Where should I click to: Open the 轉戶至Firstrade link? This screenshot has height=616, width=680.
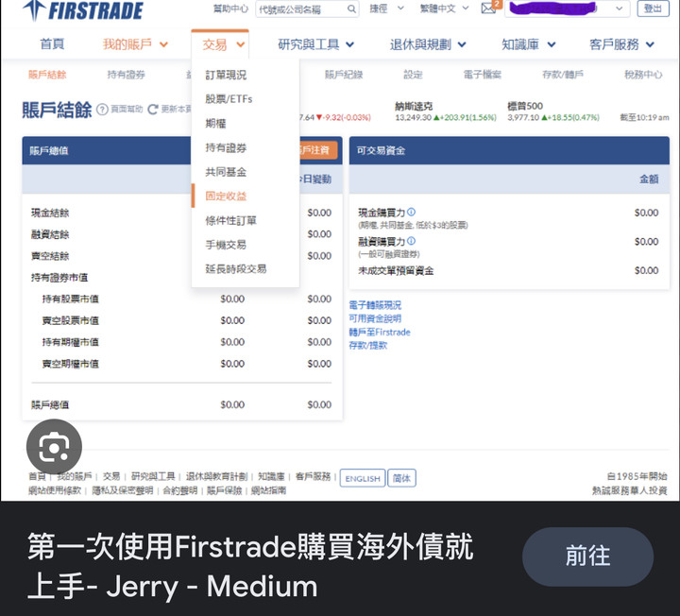point(380,332)
